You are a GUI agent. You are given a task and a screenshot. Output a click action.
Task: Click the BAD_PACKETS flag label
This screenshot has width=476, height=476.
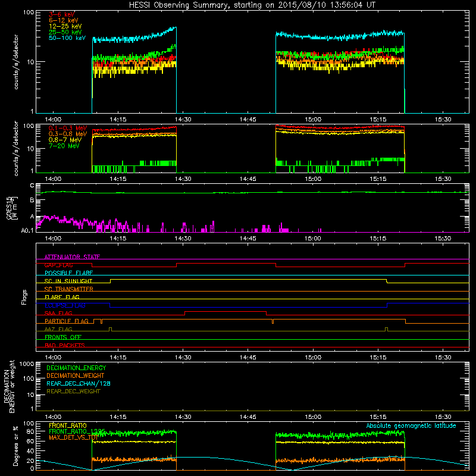pyautogui.click(x=65, y=345)
